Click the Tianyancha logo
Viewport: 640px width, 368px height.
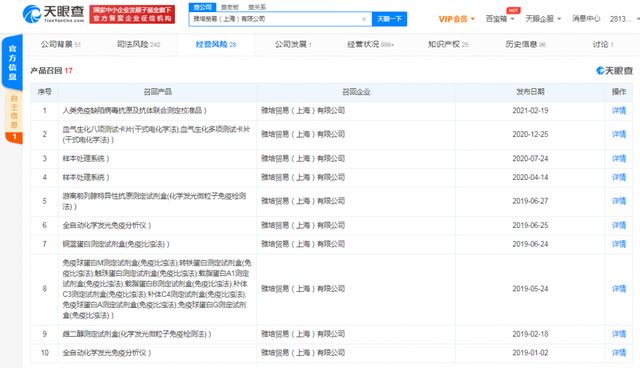click(53, 14)
